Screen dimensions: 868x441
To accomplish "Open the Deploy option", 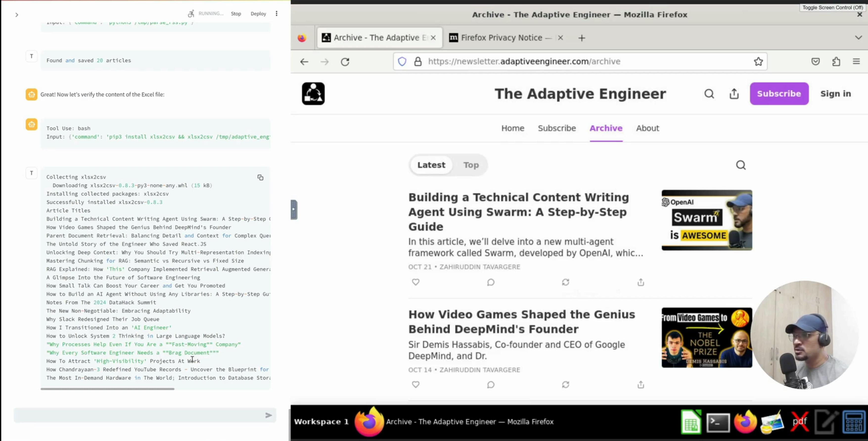I will coord(258,13).
